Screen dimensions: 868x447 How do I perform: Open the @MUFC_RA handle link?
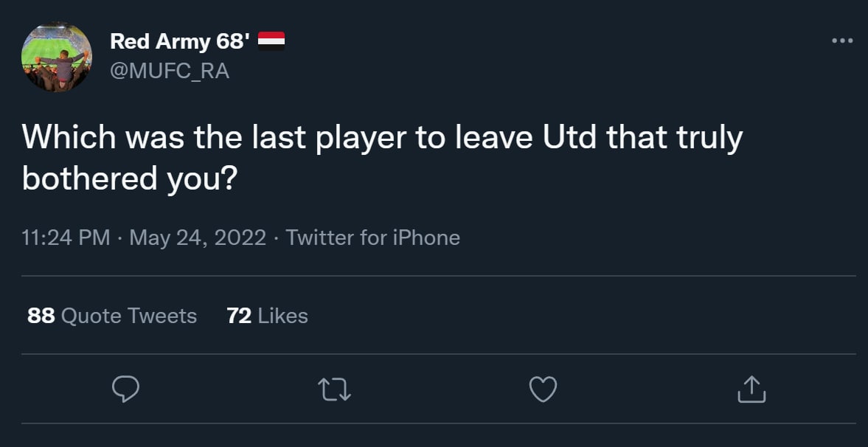[x=170, y=71]
